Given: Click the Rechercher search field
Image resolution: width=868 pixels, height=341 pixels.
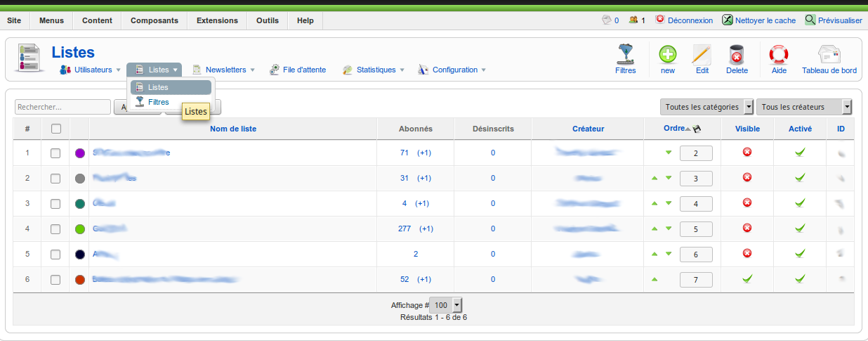Looking at the screenshot, I should [63, 107].
